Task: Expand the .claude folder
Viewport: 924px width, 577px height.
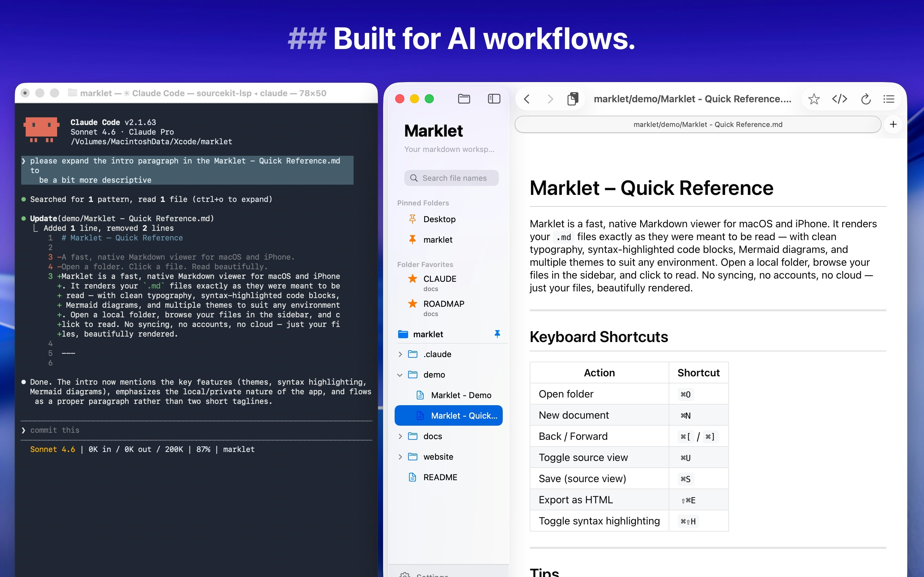Action: [x=400, y=354]
